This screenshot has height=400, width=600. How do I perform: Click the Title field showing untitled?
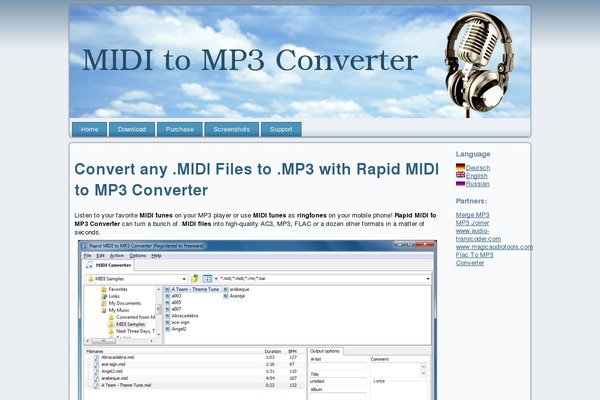click(338, 381)
